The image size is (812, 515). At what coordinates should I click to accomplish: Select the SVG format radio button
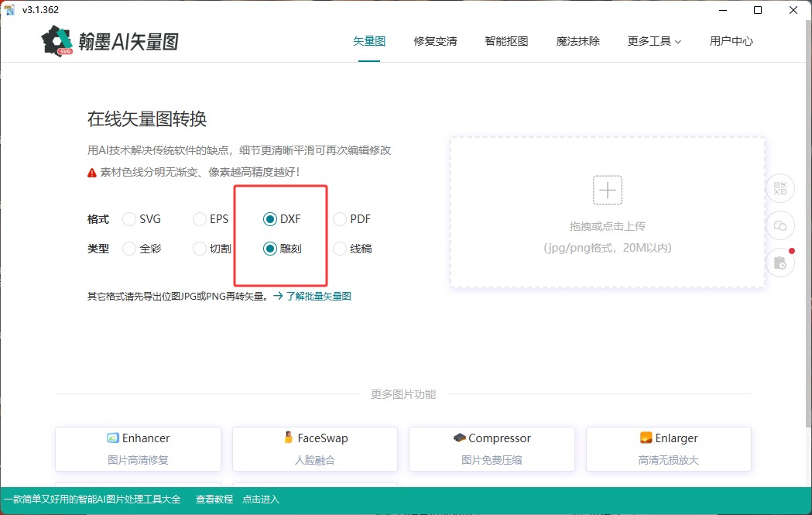pos(128,219)
